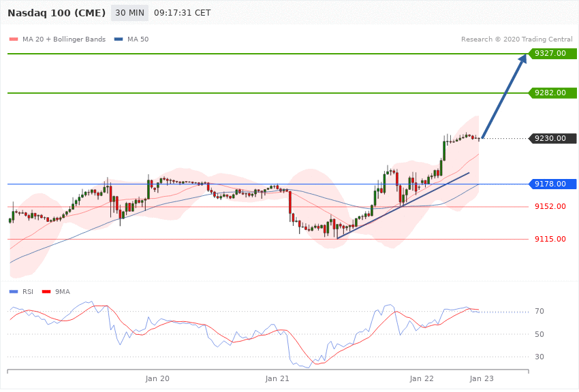Click the Research © 2020 Trading Central credit
Viewport: 579px width, 392px height.
pos(516,39)
